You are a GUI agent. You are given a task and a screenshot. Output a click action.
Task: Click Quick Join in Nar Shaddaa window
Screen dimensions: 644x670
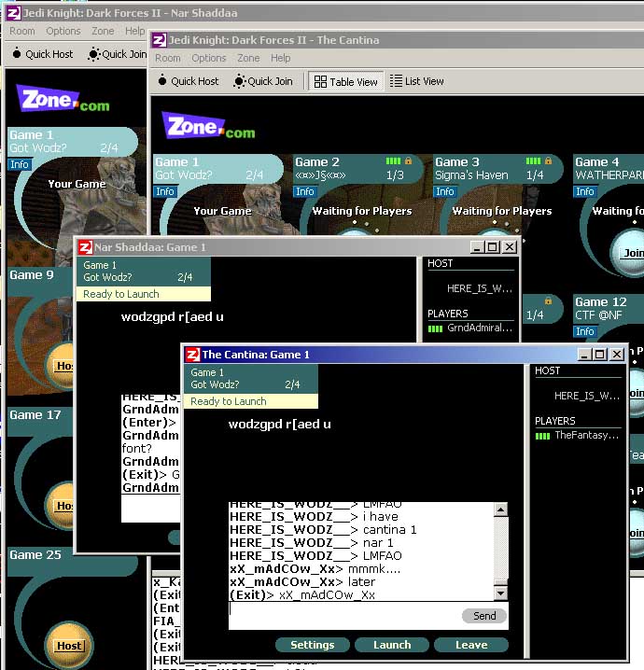[118, 54]
